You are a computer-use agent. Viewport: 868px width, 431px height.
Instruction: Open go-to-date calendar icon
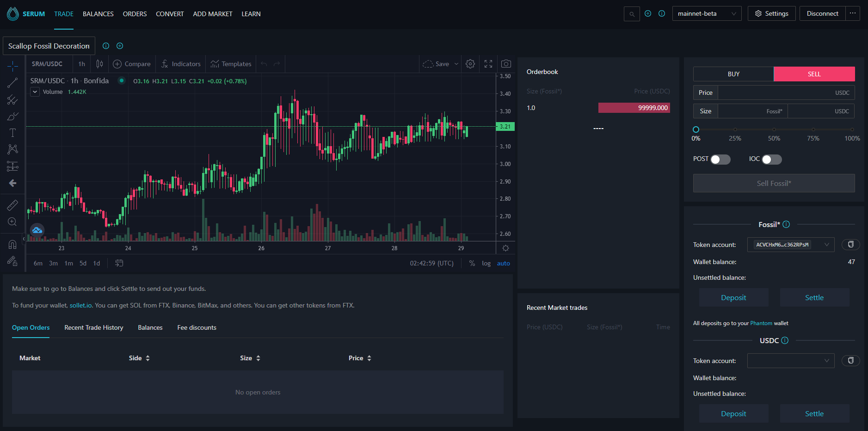click(x=119, y=263)
